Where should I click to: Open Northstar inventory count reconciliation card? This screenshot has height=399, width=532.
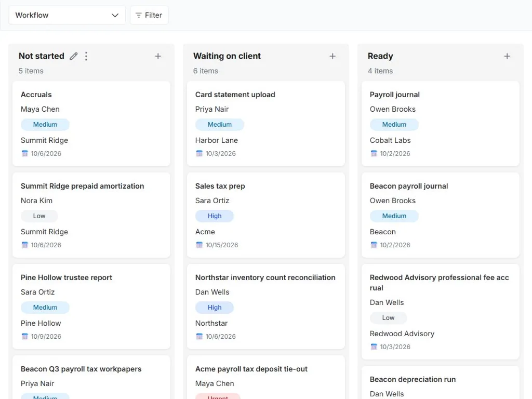pos(265,277)
